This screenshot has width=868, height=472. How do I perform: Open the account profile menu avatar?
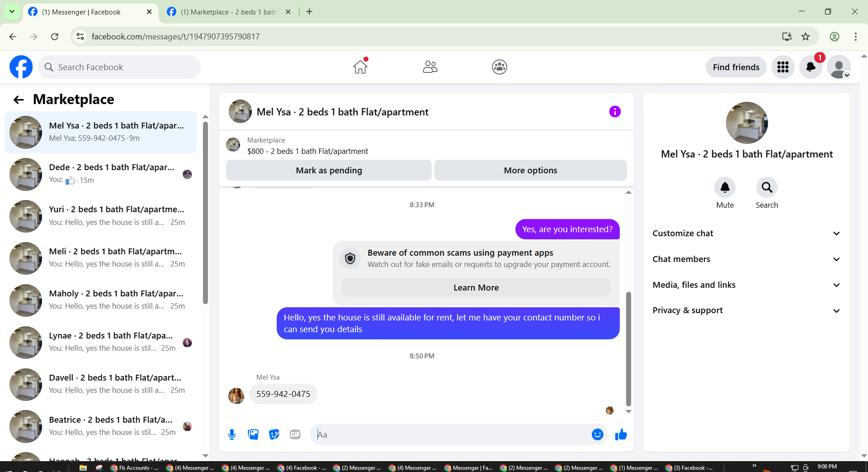(x=839, y=67)
